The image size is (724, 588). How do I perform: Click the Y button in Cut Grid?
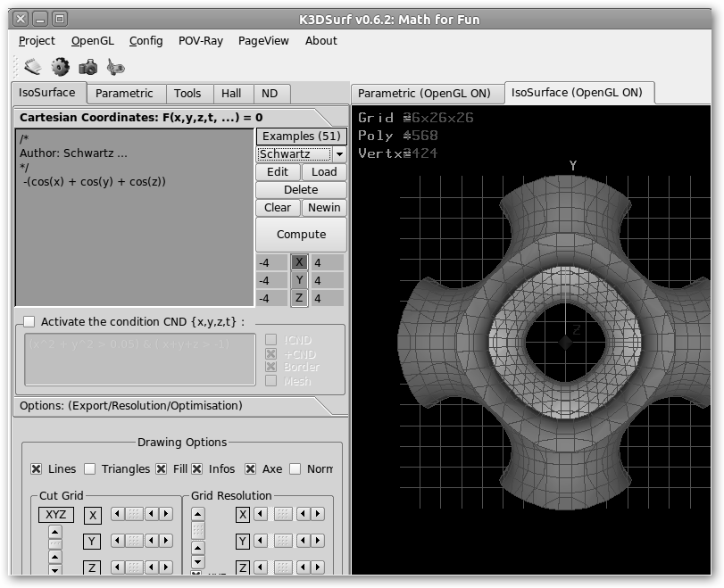click(93, 542)
